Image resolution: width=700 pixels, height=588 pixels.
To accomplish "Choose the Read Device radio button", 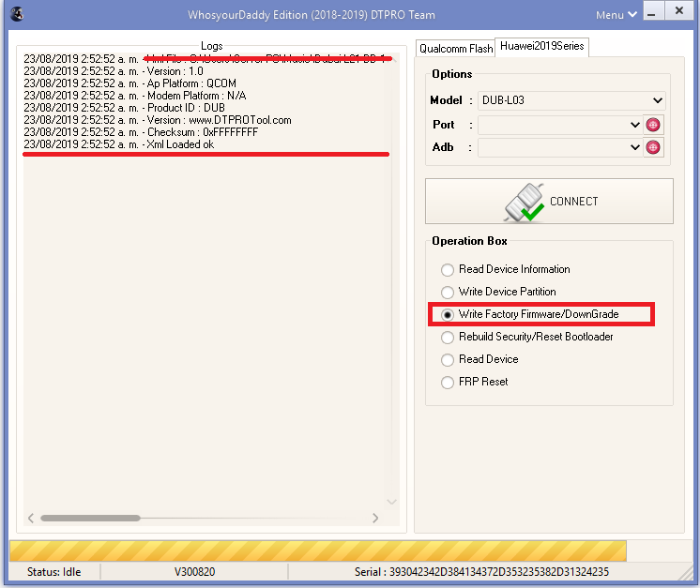I will [x=479, y=359].
